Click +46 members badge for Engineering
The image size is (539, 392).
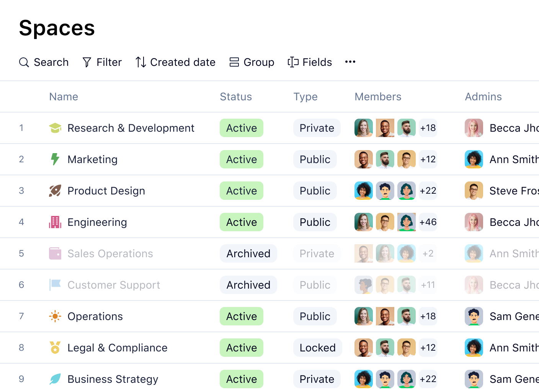click(x=428, y=222)
